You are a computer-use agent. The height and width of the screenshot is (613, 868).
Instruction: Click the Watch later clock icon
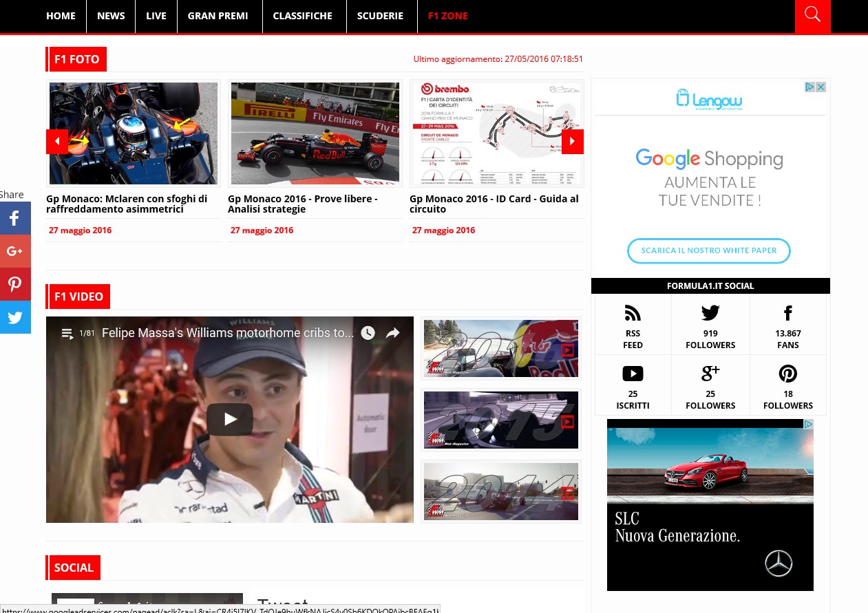tap(368, 333)
